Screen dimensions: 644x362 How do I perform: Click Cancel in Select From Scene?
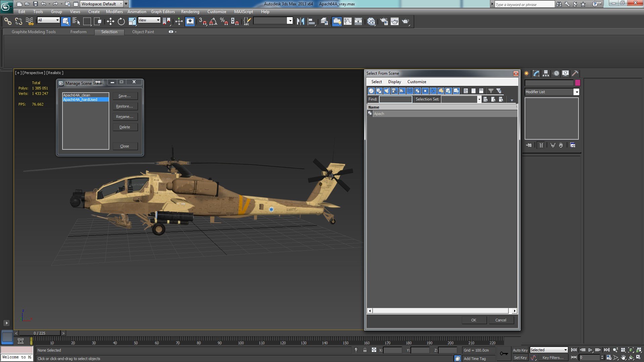tap(501, 320)
